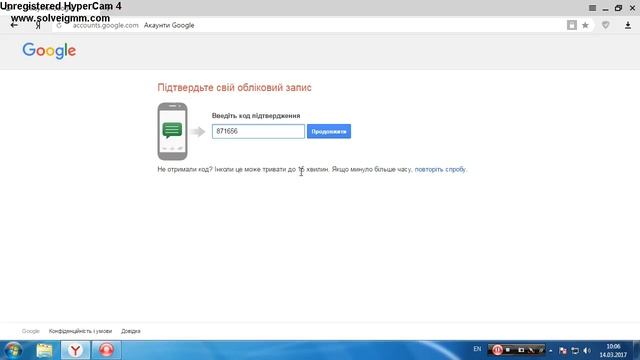The width and height of the screenshot is (640, 360).
Task: Click the Google footer link
Action: 31,331
